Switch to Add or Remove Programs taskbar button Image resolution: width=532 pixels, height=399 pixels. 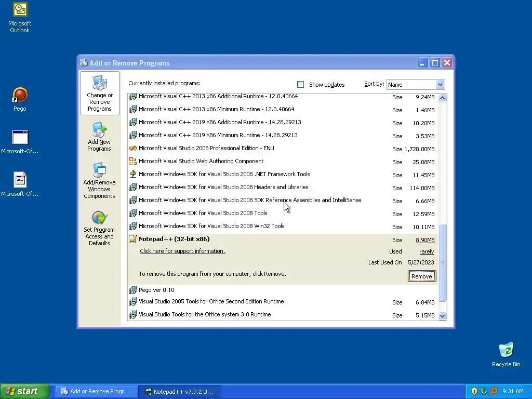(97, 391)
